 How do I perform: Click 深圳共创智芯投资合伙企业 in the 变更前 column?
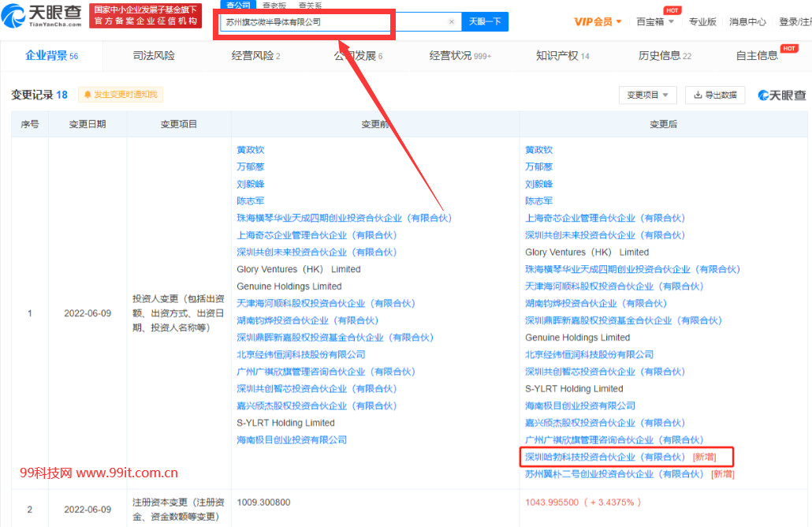pyautogui.click(x=316, y=389)
